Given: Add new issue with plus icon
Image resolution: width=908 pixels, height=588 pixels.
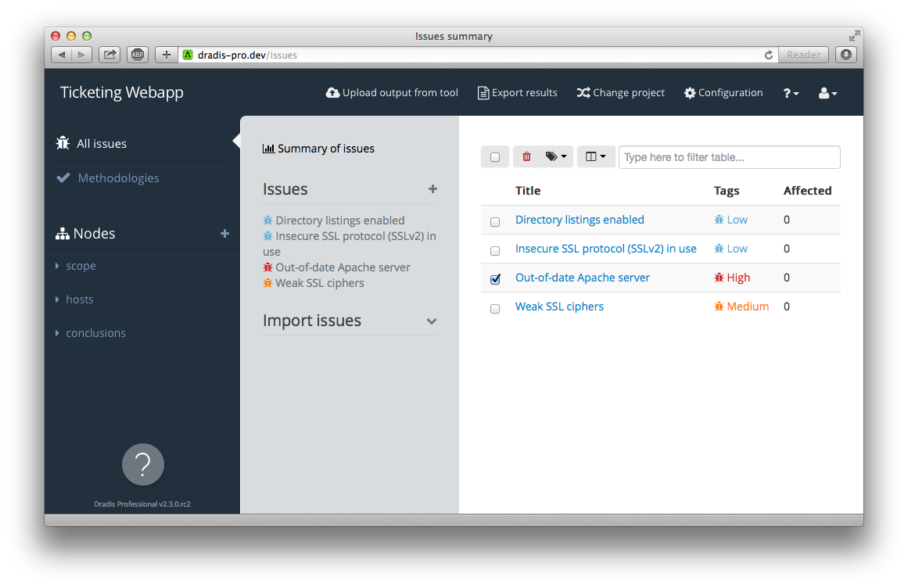Looking at the screenshot, I should (x=432, y=188).
